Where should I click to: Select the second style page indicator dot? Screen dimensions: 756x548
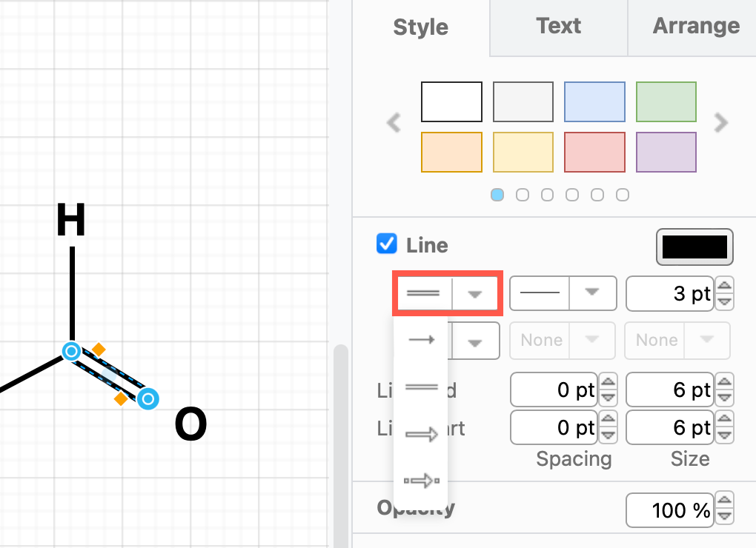[522, 195]
